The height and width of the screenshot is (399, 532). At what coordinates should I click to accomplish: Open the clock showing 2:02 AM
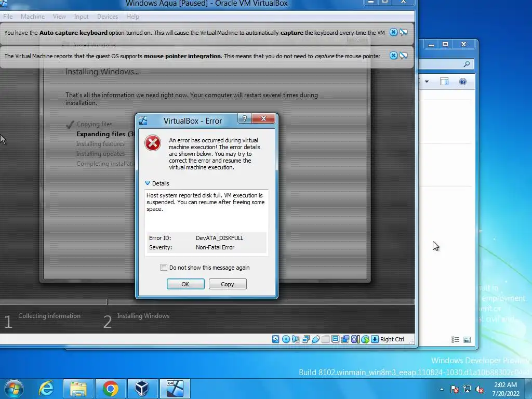[506, 389]
